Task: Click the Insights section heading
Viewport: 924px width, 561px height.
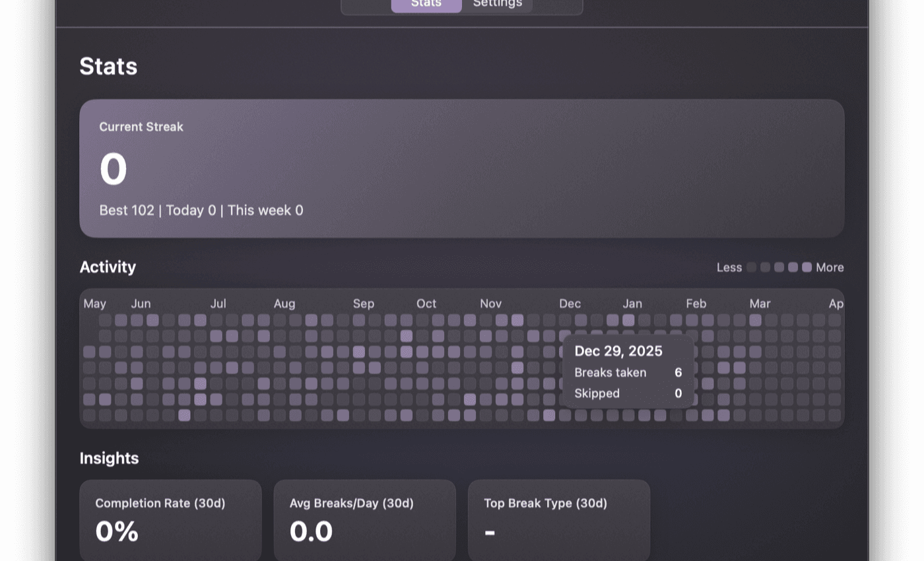Action: [x=109, y=458]
